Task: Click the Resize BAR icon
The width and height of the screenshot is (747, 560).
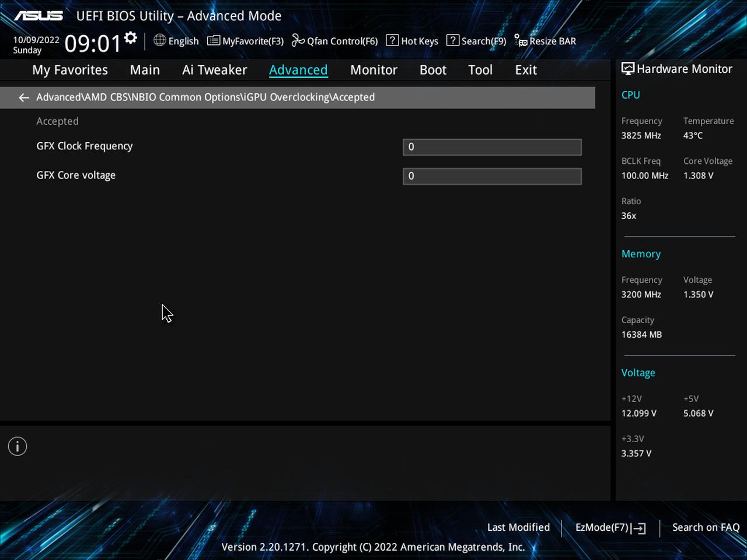Action: (521, 40)
